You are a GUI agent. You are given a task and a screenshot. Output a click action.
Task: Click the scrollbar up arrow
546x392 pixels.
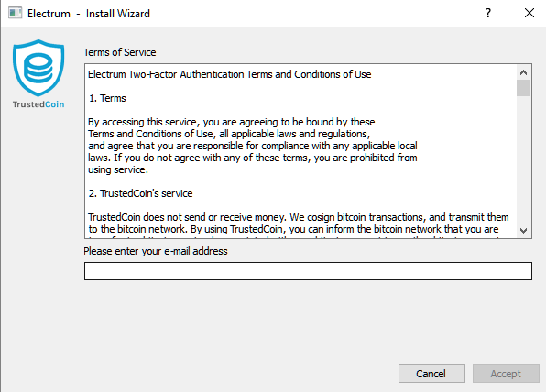pos(523,72)
